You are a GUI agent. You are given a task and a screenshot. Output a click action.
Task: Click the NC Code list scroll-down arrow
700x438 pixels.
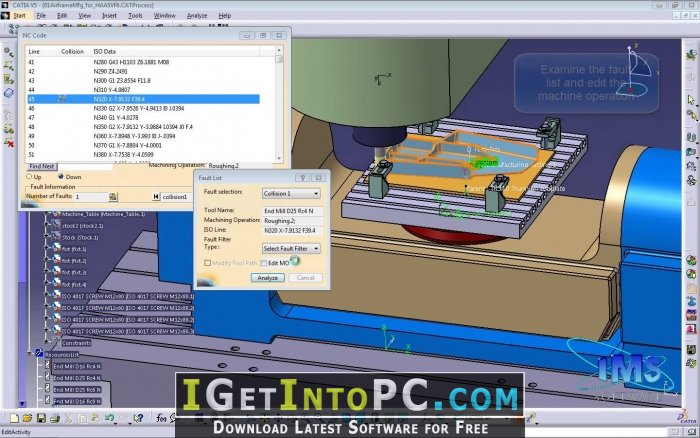(279, 158)
